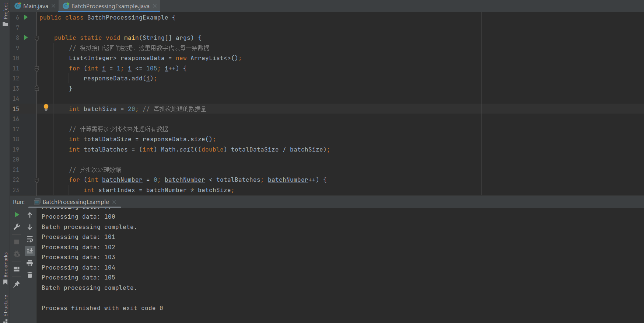The height and width of the screenshot is (323, 644).
Task: Close the BatchProcessingExample.java editor tab
Action: 155,6
